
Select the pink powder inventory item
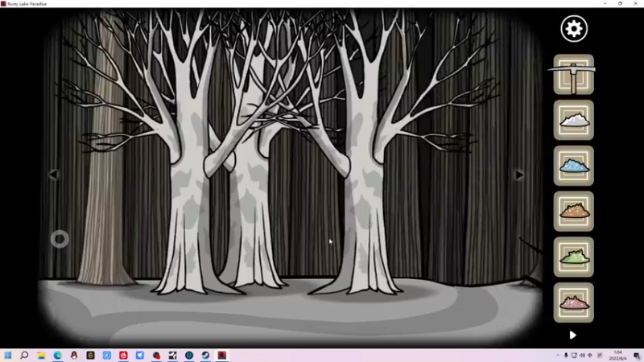click(574, 302)
